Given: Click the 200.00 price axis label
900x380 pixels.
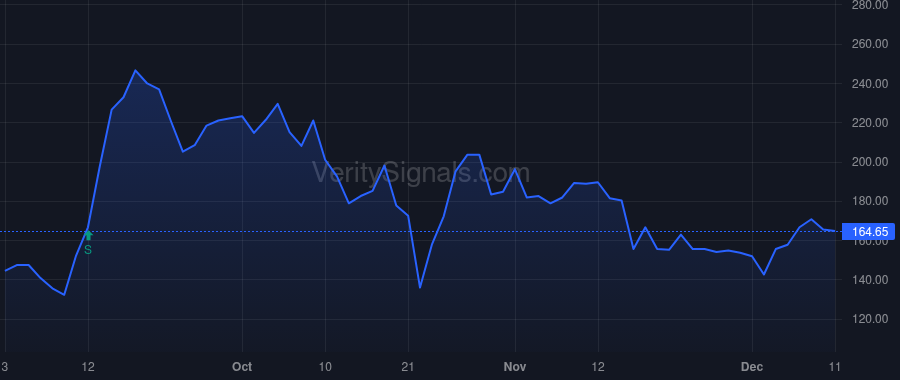Looking at the screenshot, I should pos(871,162).
